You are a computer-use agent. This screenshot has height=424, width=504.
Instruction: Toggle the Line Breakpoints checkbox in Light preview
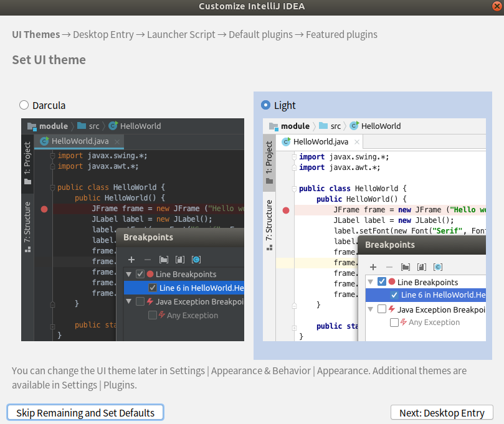(381, 281)
